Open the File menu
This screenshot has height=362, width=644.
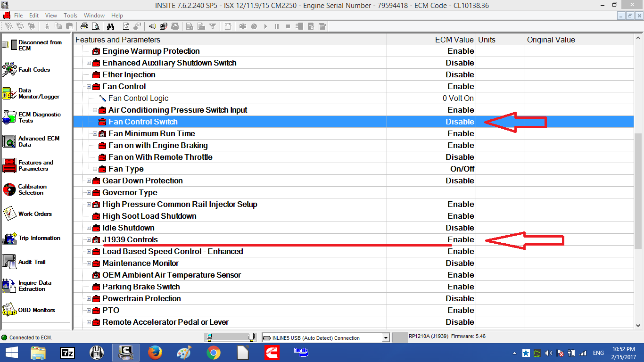pos(18,16)
